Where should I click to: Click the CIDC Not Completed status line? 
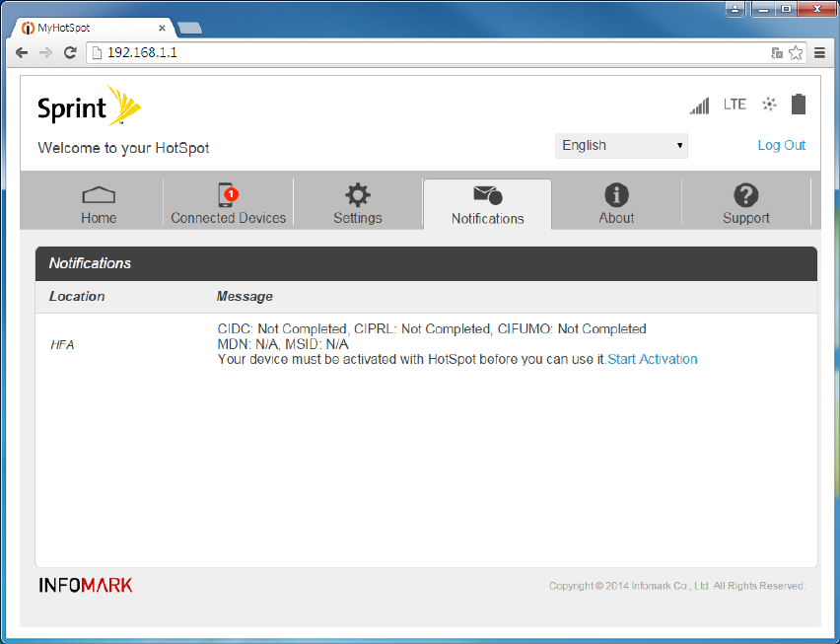pyautogui.click(x=432, y=329)
